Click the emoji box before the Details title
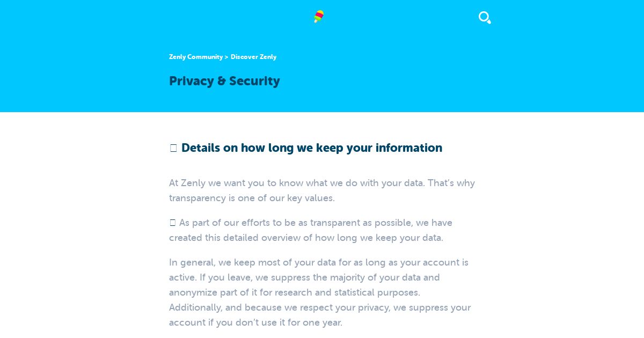 click(x=173, y=148)
